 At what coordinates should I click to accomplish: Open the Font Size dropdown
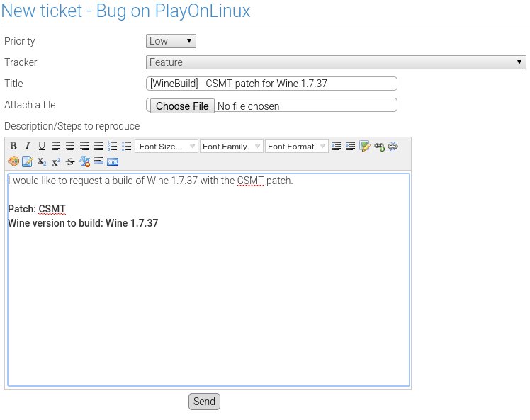pyautogui.click(x=167, y=147)
